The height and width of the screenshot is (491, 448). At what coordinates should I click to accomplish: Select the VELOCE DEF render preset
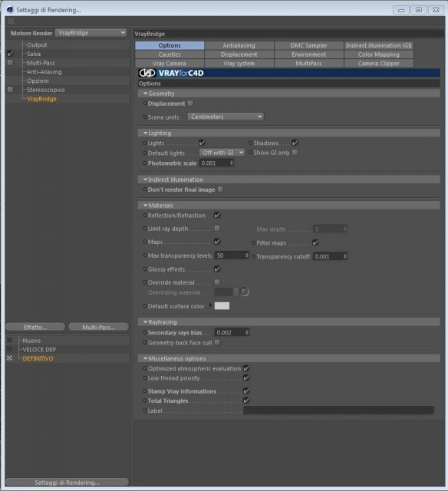tap(39, 349)
